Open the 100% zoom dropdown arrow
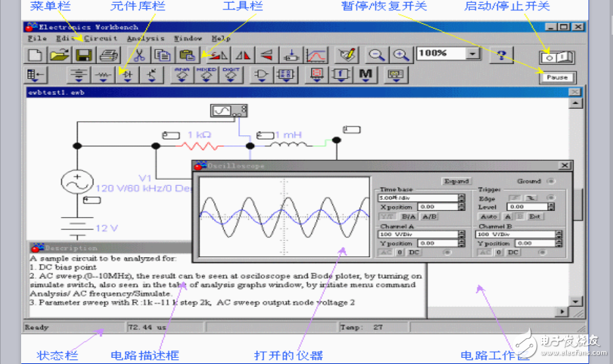Viewport: 613px width, 364px height. [x=473, y=54]
